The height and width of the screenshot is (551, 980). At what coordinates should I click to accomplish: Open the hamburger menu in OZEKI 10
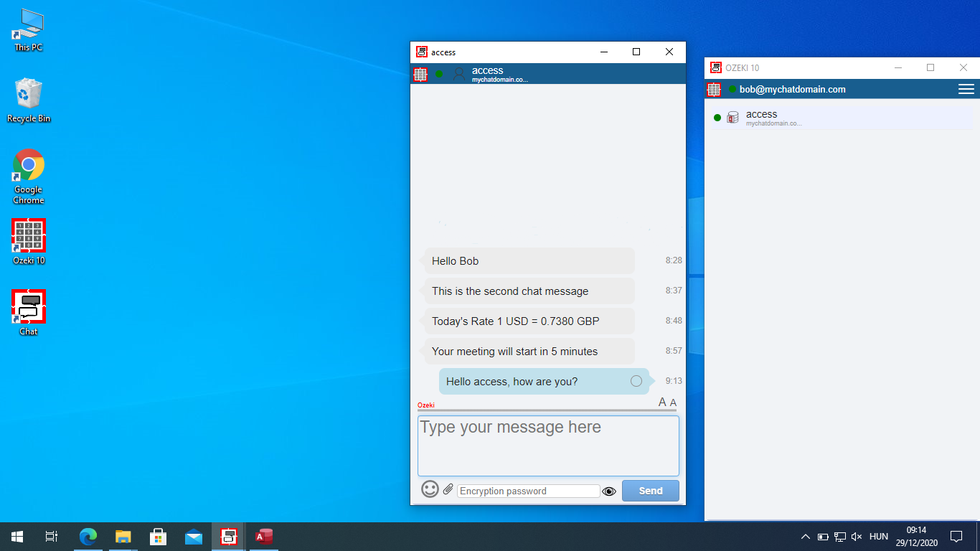tap(966, 89)
